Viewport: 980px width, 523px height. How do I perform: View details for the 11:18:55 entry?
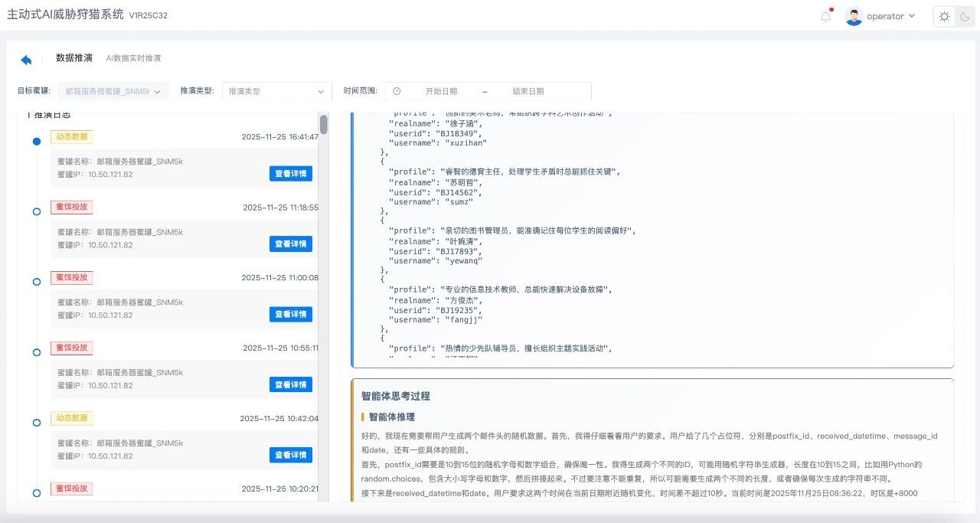coord(290,244)
